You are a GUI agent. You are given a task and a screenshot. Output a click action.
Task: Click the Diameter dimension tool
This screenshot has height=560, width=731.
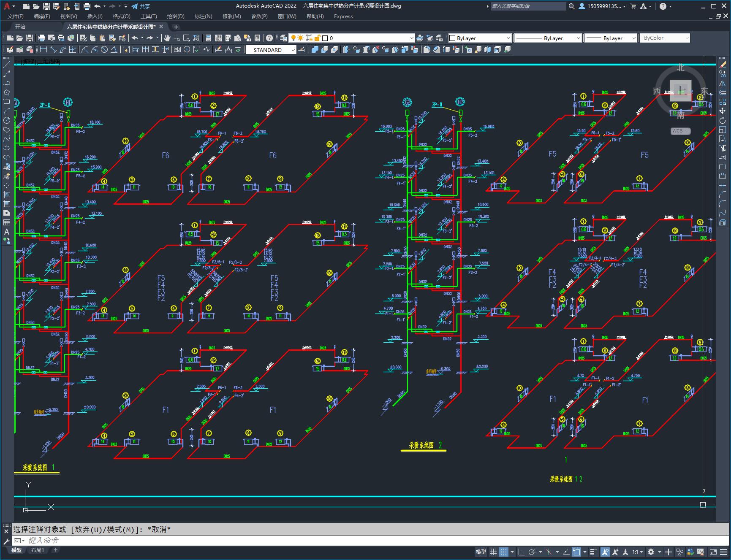(104, 50)
